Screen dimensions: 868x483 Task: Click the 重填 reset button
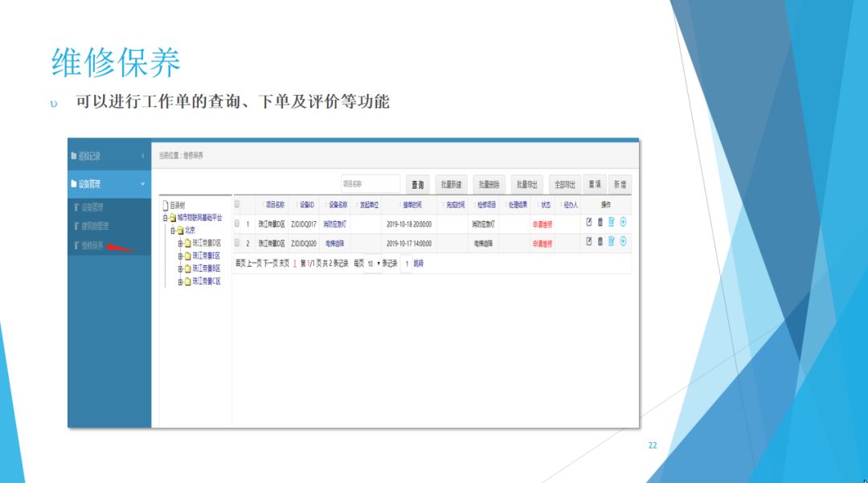click(595, 184)
